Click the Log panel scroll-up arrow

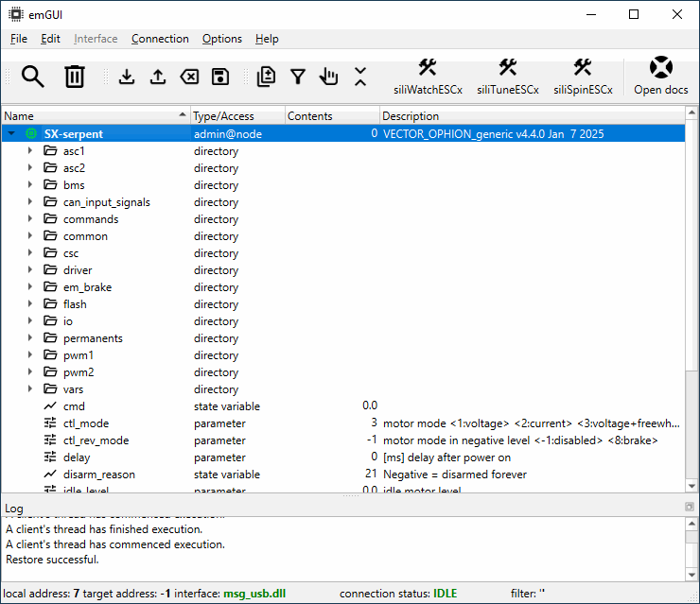tap(691, 524)
